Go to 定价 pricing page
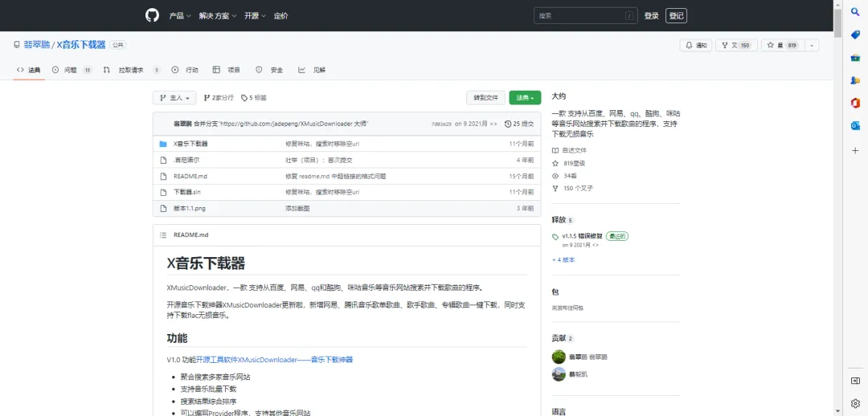This screenshot has height=416, width=868. pos(280,16)
